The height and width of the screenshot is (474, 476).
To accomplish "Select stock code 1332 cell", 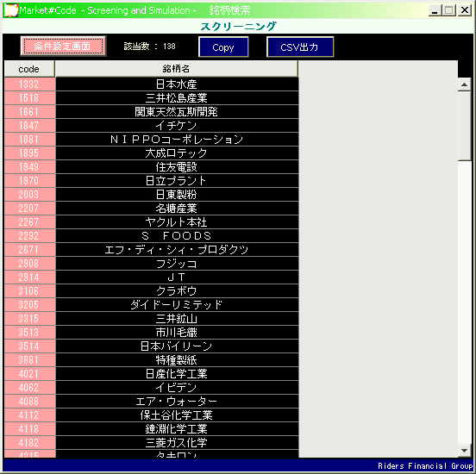I will [x=29, y=84].
